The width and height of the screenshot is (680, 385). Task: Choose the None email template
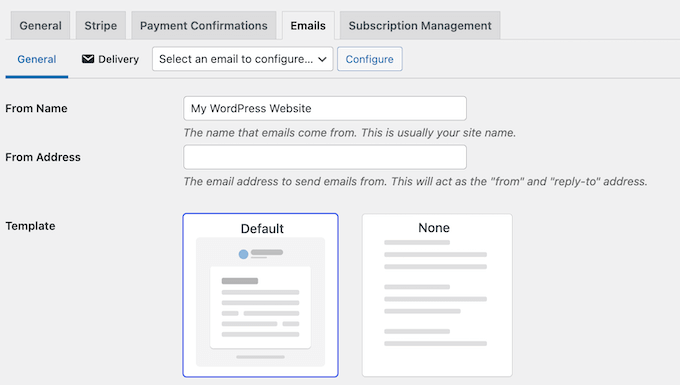[x=437, y=295]
